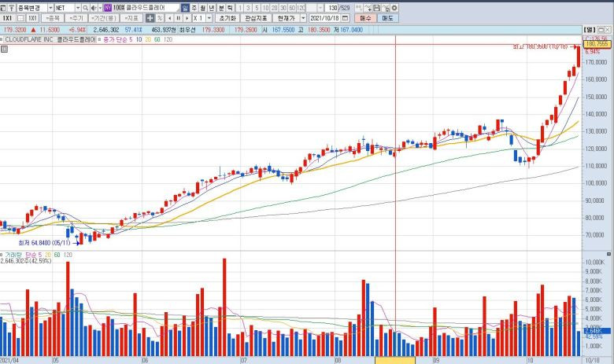
Task: Click the first 1X1 layout button
Action: [8, 18]
